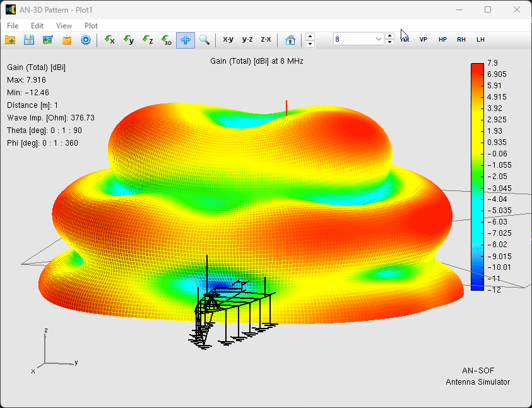Screen dimensions: 532x408
Task: Click the red top of color scale
Action: (477, 67)
